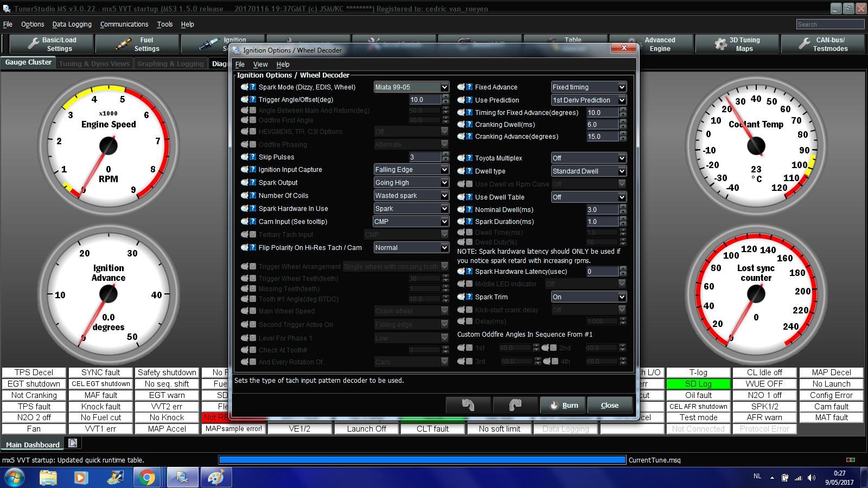Switch to the Graphing & Logging tab
The height and width of the screenshot is (488, 868).
(171, 63)
